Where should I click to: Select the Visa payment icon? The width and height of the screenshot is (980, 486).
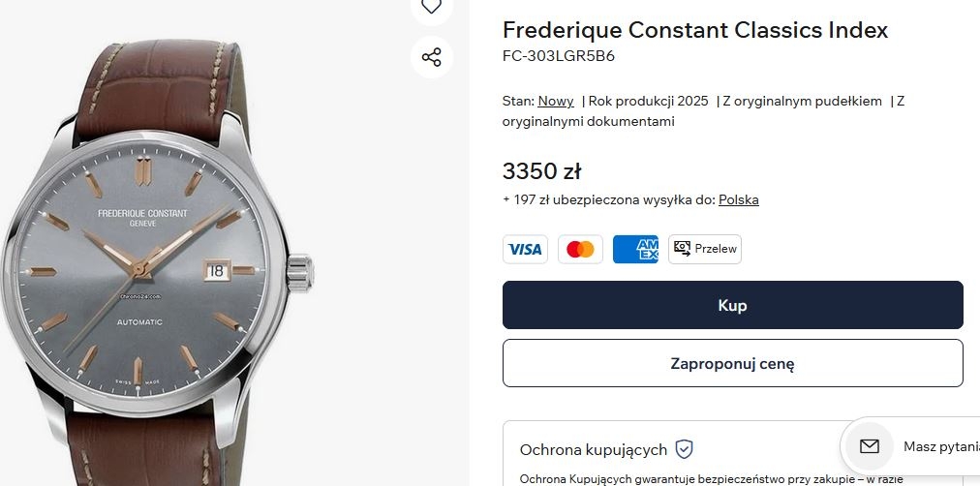[525, 249]
